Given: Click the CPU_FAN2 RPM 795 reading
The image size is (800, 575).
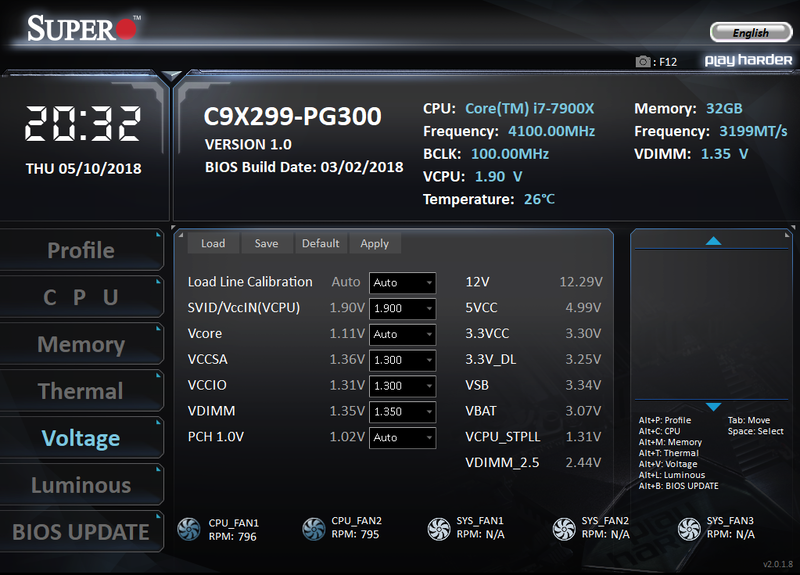Looking at the screenshot, I should click(355, 534).
